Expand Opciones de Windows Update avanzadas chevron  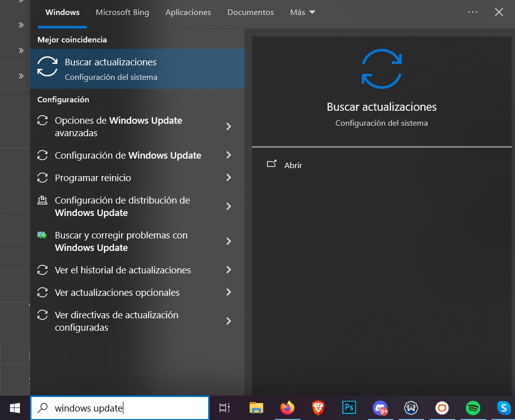tap(229, 126)
